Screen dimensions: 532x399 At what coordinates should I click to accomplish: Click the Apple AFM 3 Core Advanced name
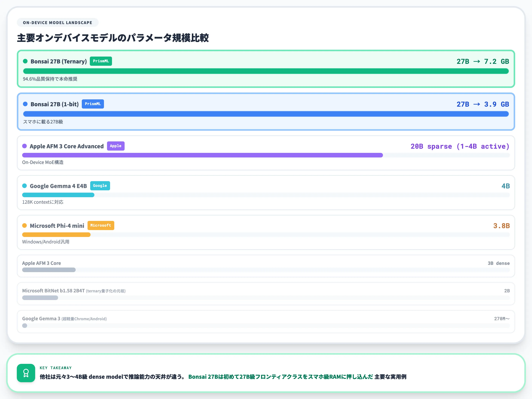[67, 146]
